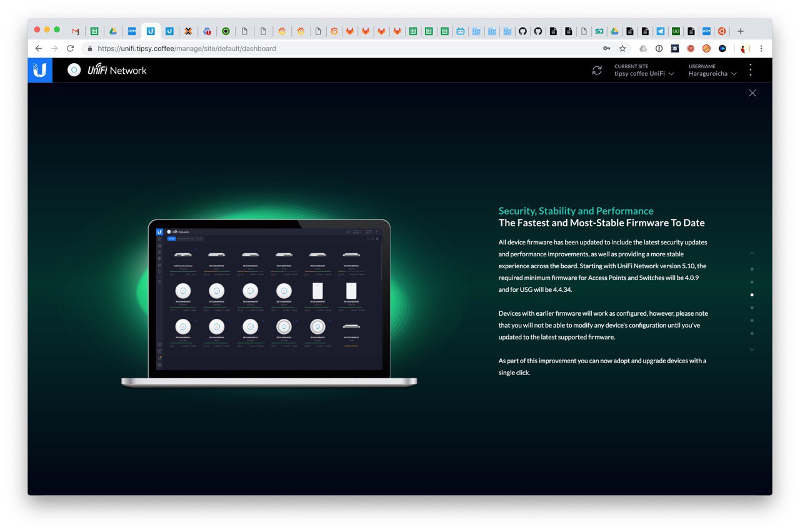Expand the Current Site dropdown
The image size is (800, 532).
tap(644, 70)
